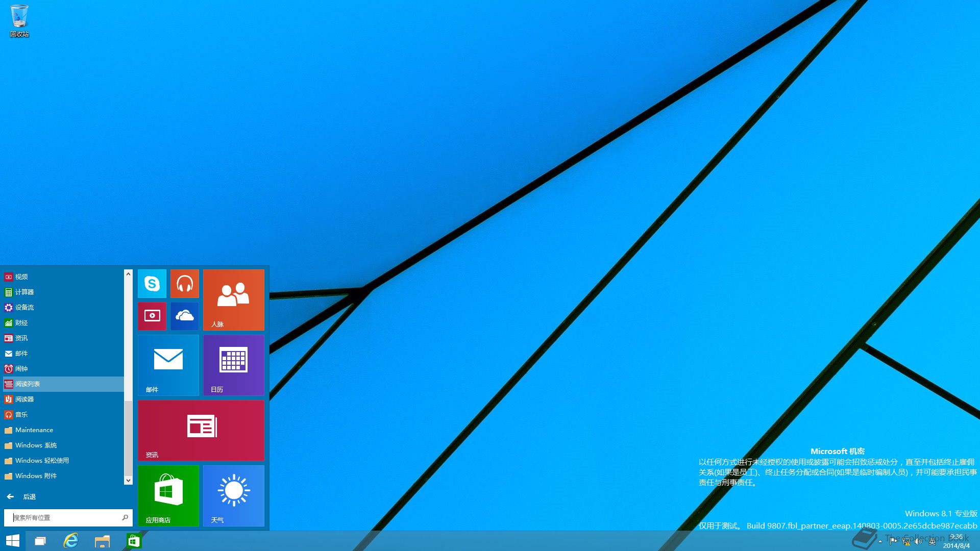Open the taskbar clock showing 9:36

point(957,541)
